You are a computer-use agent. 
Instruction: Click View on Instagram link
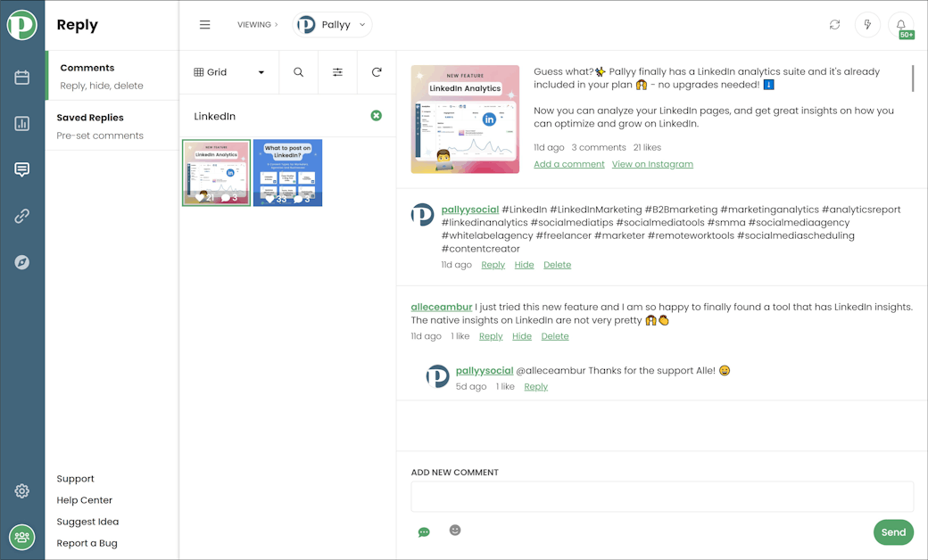[652, 164]
